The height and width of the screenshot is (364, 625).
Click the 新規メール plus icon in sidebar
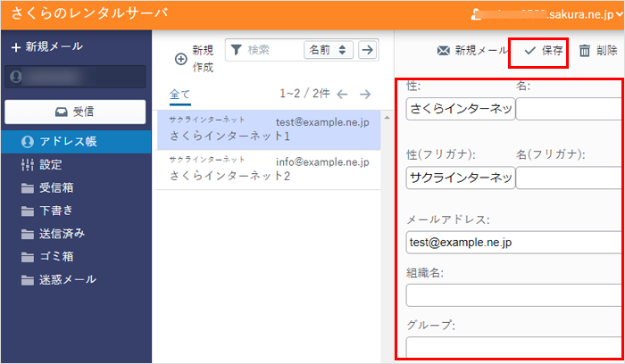(16, 46)
